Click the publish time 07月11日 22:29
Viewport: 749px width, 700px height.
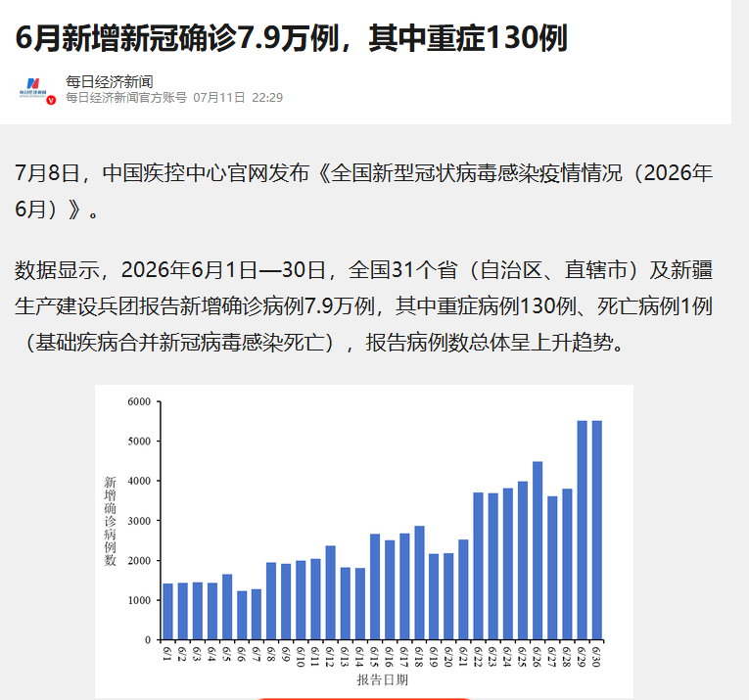click(x=238, y=97)
